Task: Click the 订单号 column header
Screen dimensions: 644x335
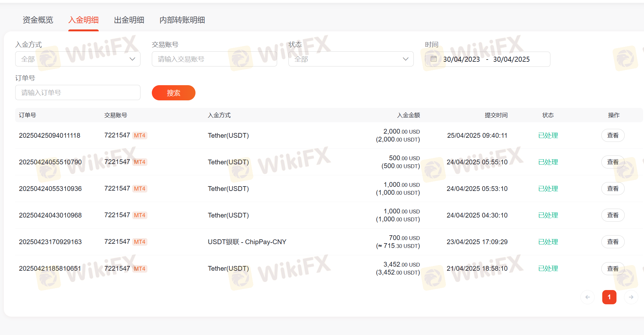Action: point(28,115)
